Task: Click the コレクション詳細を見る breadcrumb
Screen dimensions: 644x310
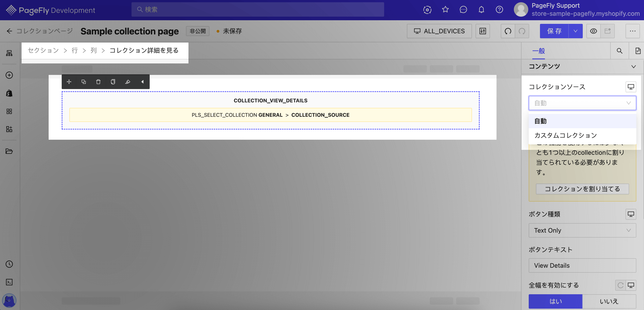Action: tap(144, 50)
